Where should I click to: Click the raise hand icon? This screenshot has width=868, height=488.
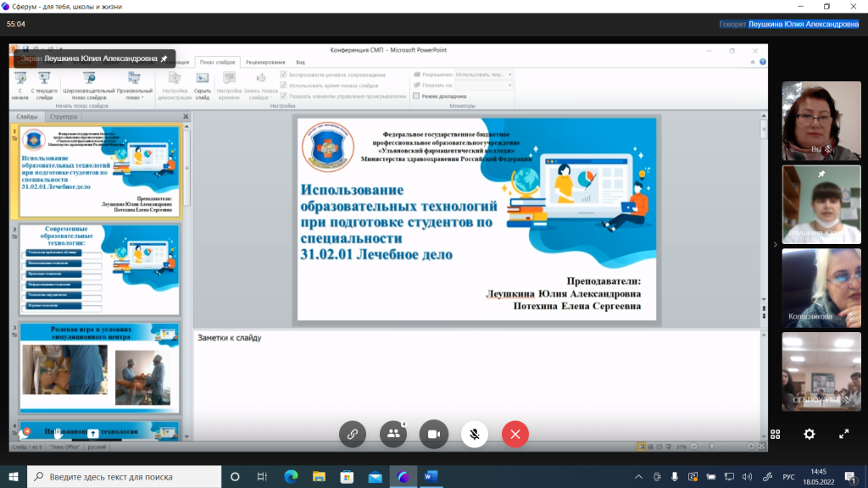pyautogui.click(x=57, y=434)
